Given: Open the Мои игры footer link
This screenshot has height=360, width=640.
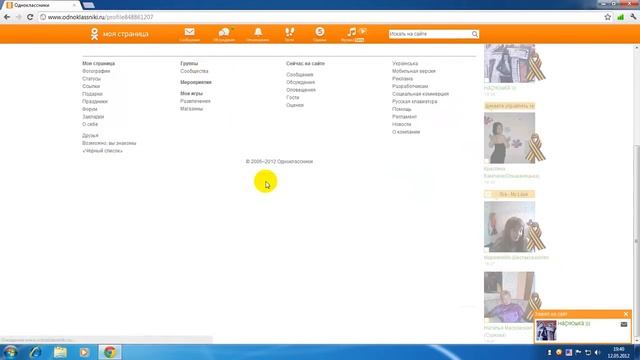Looking at the screenshot, I should click(x=191, y=93).
